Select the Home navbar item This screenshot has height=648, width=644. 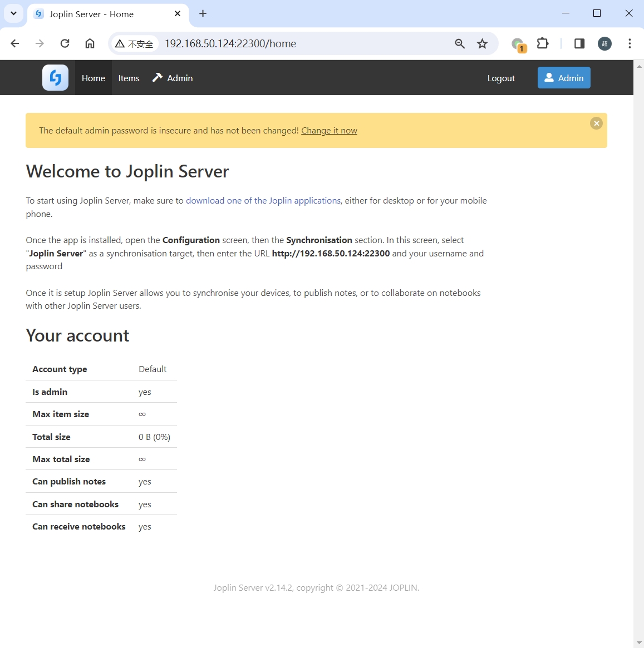coord(93,78)
